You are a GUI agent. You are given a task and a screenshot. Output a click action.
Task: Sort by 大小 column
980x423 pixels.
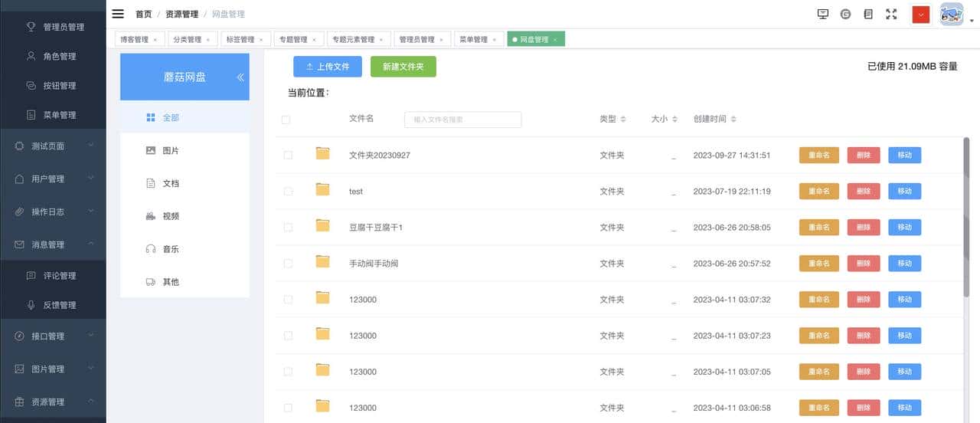[x=665, y=120]
